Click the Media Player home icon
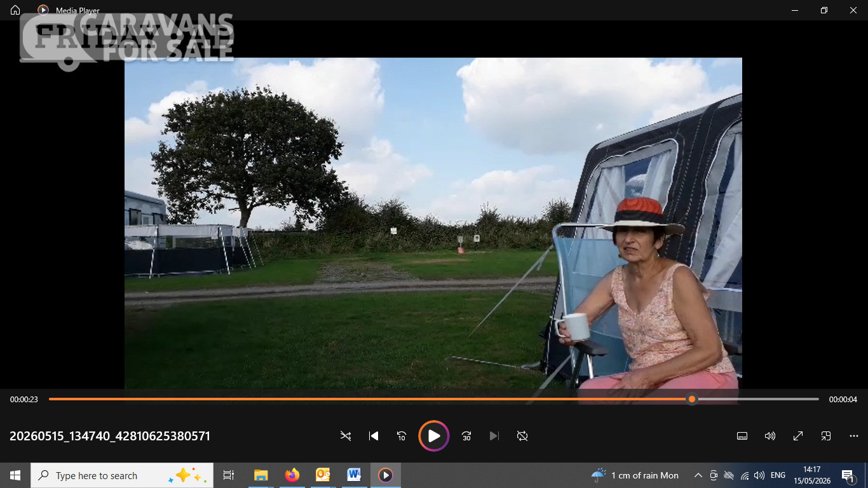 (x=15, y=10)
